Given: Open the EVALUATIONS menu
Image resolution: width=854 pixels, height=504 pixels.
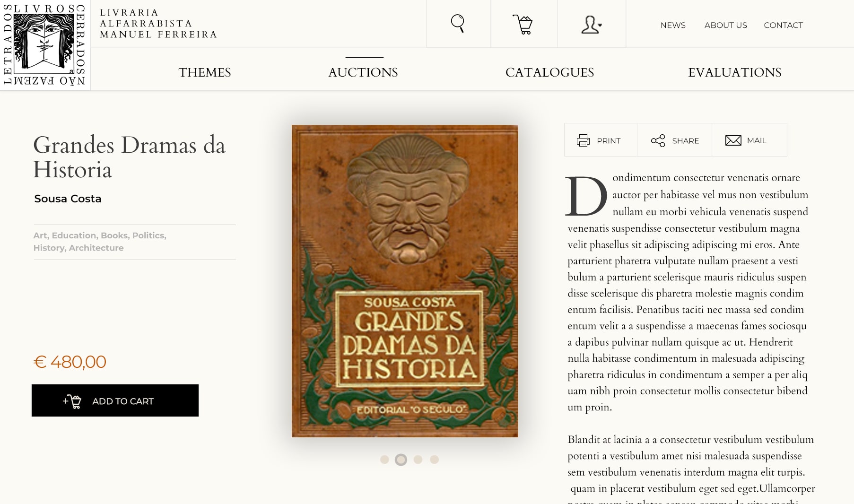Looking at the screenshot, I should 734,72.
